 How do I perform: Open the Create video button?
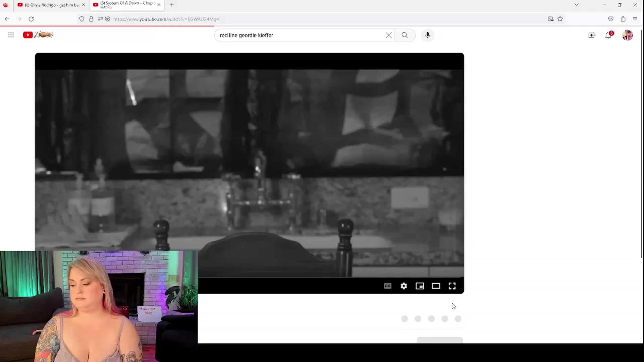[x=592, y=35]
